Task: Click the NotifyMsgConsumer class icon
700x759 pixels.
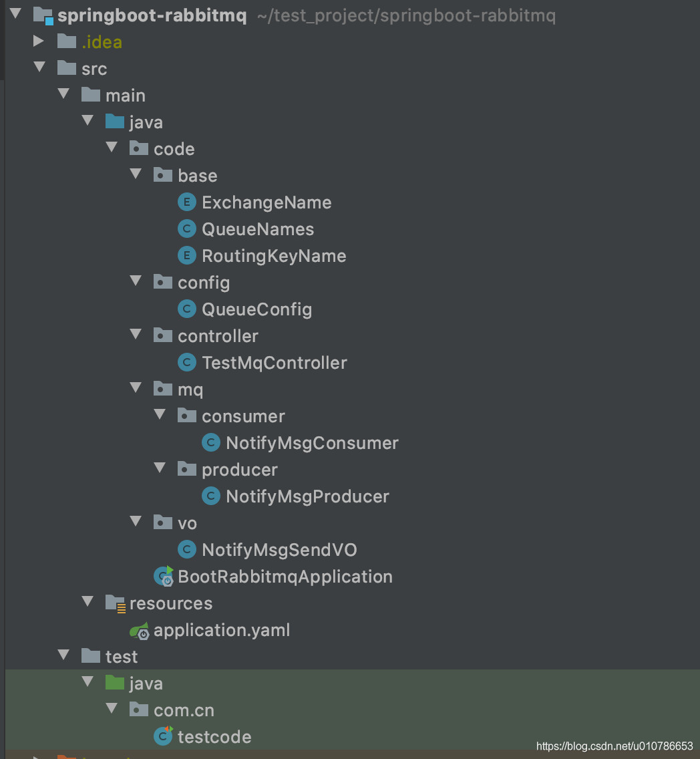Action: [211, 442]
